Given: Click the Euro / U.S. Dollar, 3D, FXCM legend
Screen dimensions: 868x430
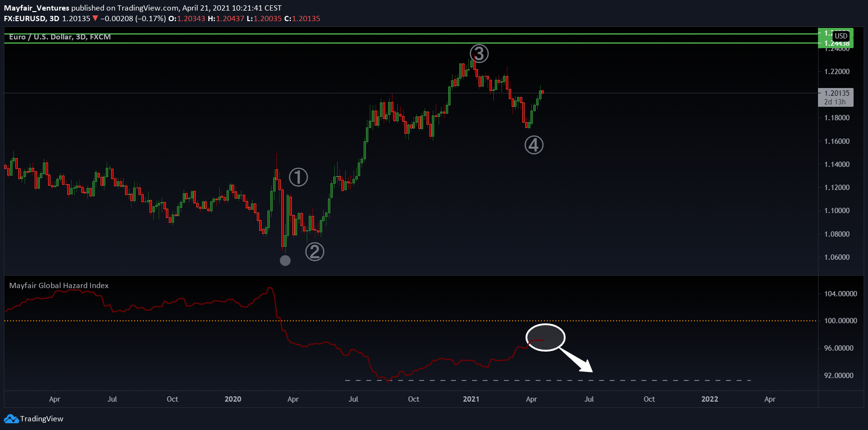Looking at the screenshot, I should click(x=60, y=37).
